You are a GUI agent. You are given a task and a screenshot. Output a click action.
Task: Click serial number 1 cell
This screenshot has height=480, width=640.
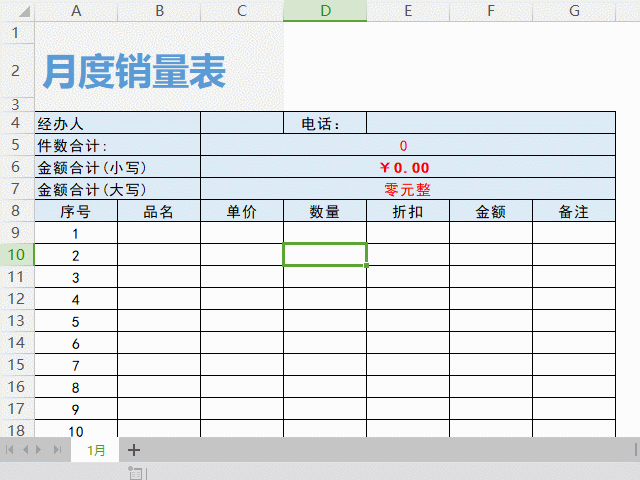tap(76, 233)
